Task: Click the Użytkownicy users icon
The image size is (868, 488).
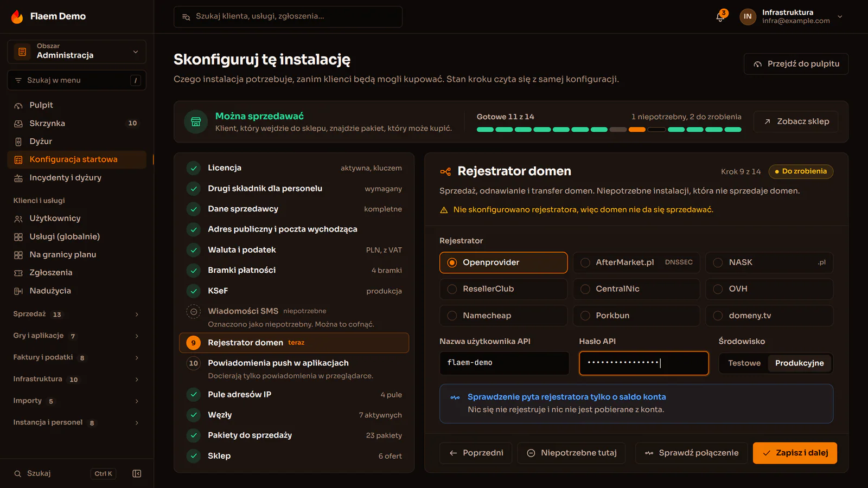Action: 18,219
